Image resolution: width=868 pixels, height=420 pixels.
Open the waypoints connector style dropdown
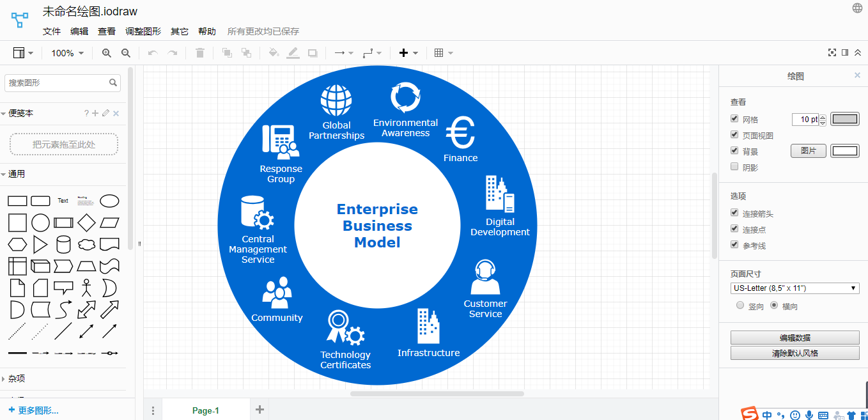[x=372, y=53]
